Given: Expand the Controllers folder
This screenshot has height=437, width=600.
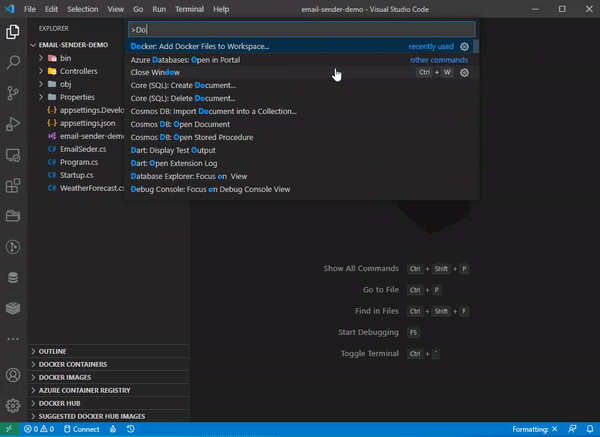Looking at the screenshot, I should 78,71.
